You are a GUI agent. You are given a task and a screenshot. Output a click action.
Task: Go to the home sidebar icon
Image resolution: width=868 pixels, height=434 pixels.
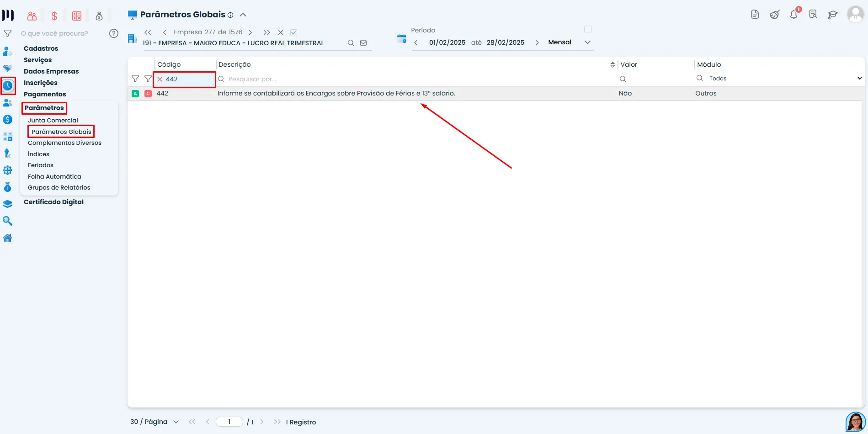tap(8, 238)
